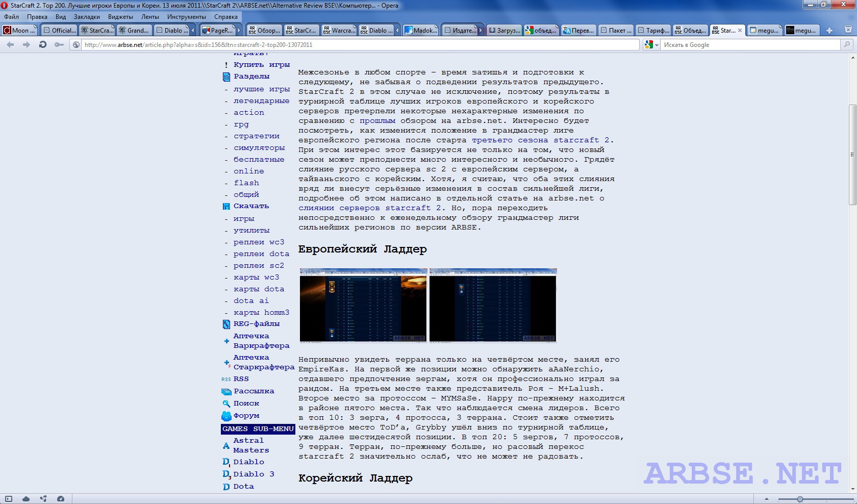Open Opera Link cloud icon

click(26, 499)
